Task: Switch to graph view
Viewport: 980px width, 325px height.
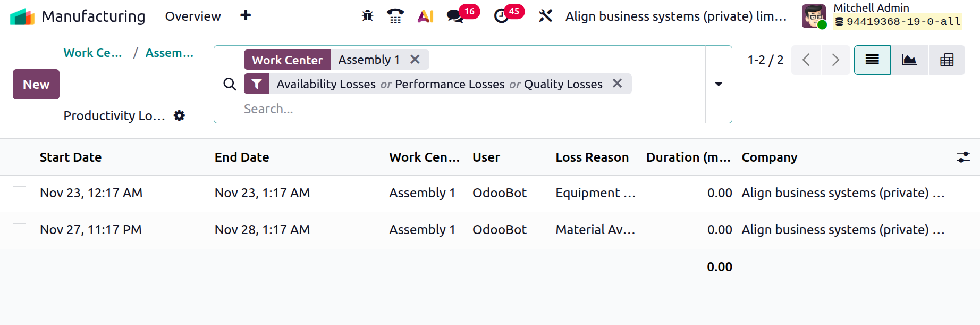Action: (909, 60)
